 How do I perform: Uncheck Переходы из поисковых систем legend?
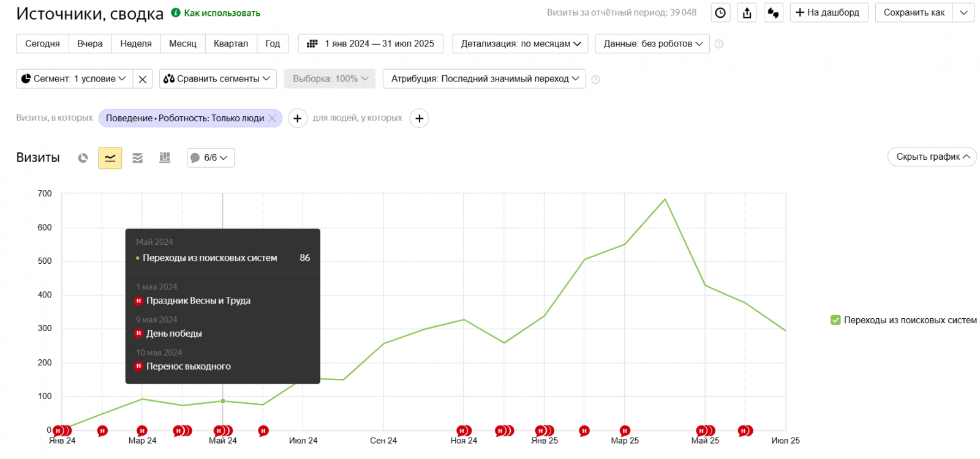(x=835, y=320)
